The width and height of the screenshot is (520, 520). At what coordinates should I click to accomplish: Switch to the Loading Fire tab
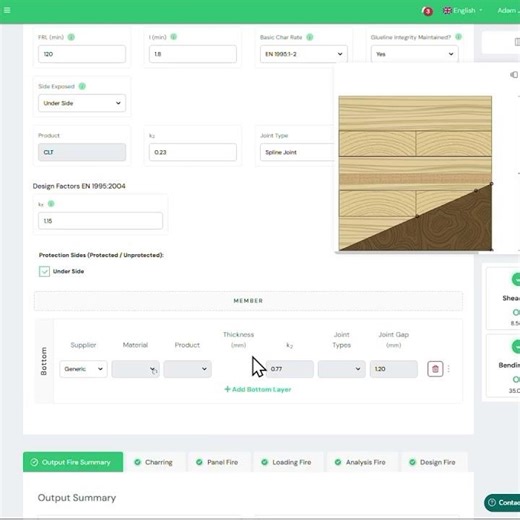pyautogui.click(x=288, y=462)
